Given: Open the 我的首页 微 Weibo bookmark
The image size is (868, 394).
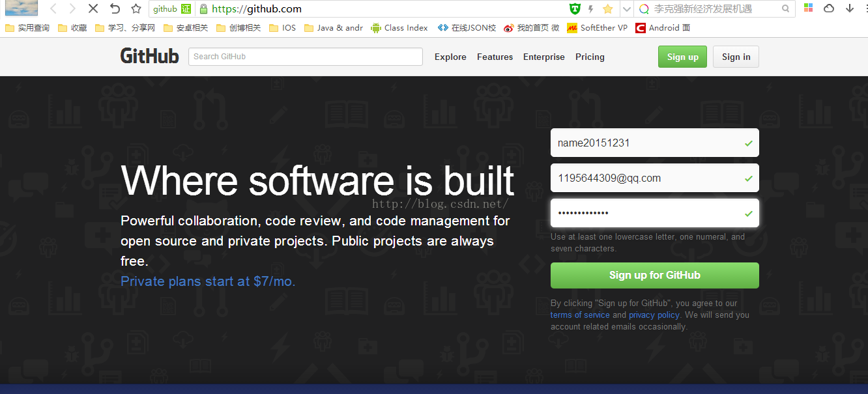Looking at the screenshot, I should 532,28.
